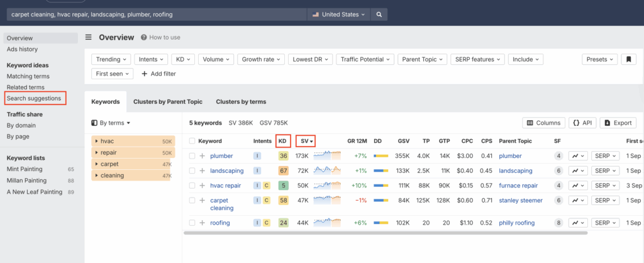Click the plus icon beside roofing keyword
This screenshot has width=644, height=263.
click(203, 223)
